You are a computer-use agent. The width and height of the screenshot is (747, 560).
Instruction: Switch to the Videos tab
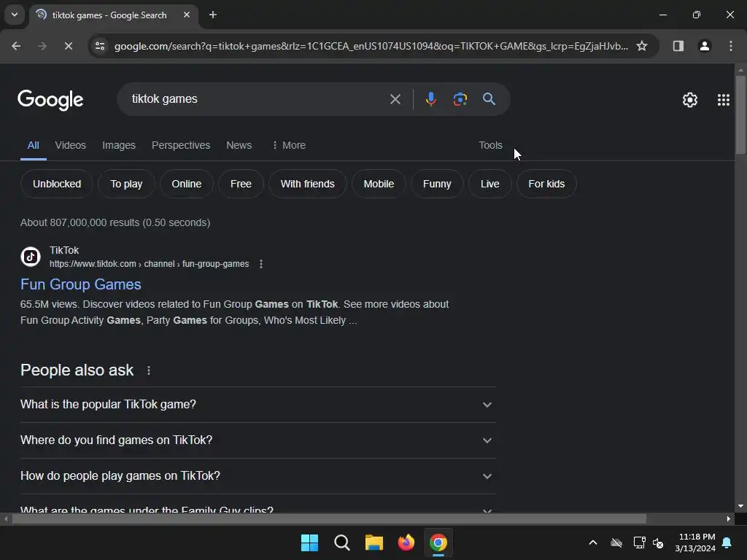(x=71, y=145)
